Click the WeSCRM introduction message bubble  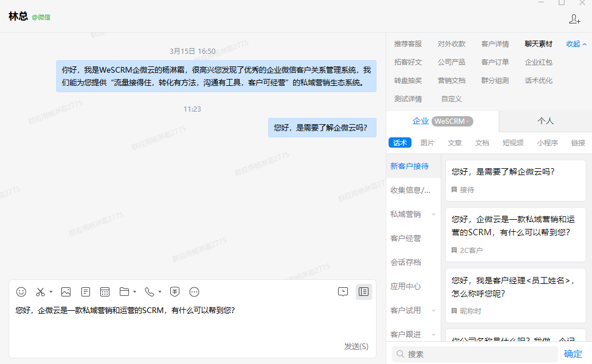pos(216,76)
